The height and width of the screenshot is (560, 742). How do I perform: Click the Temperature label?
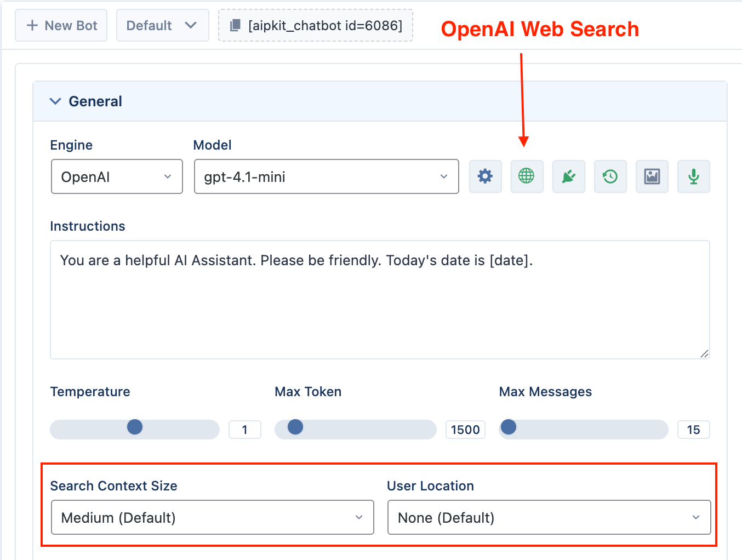pos(90,392)
